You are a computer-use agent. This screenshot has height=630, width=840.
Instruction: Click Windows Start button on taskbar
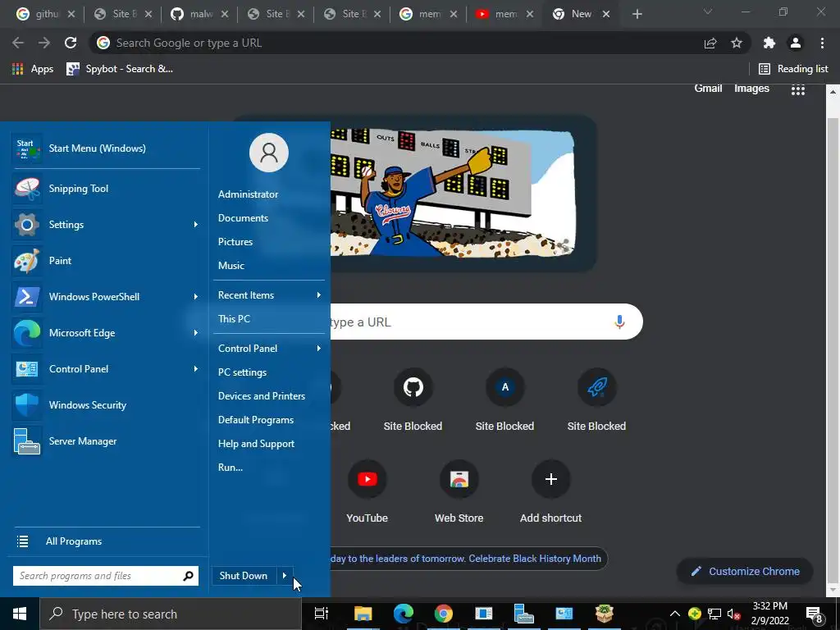20,614
